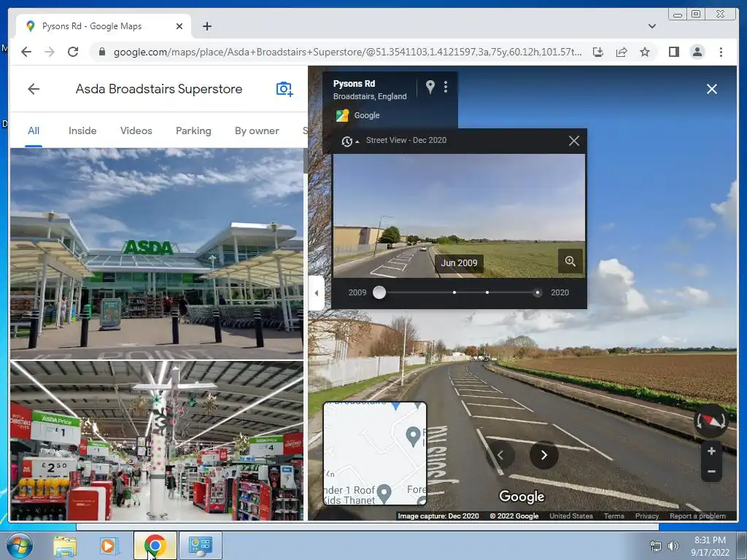Move to next Street View position
747x560 pixels.
click(544, 455)
